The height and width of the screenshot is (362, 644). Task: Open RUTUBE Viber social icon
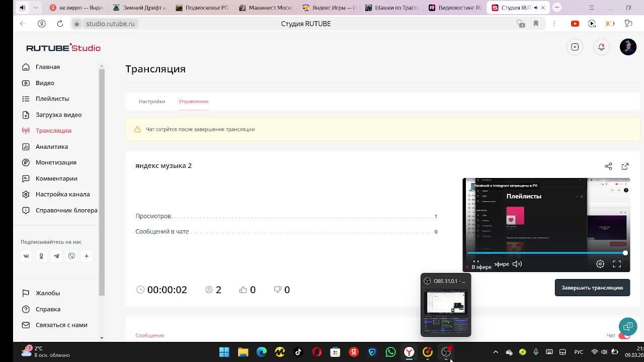(x=71, y=256)
